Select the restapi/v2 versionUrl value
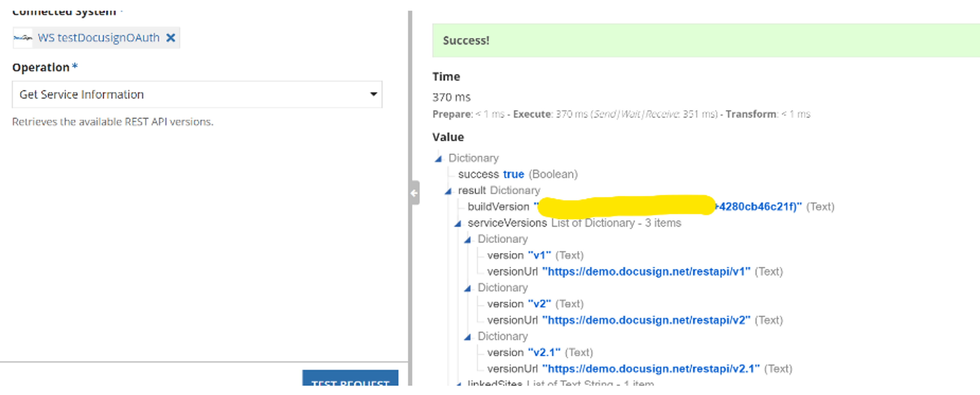The width and height of the screenshot is (980, 395). coord(646,320)
